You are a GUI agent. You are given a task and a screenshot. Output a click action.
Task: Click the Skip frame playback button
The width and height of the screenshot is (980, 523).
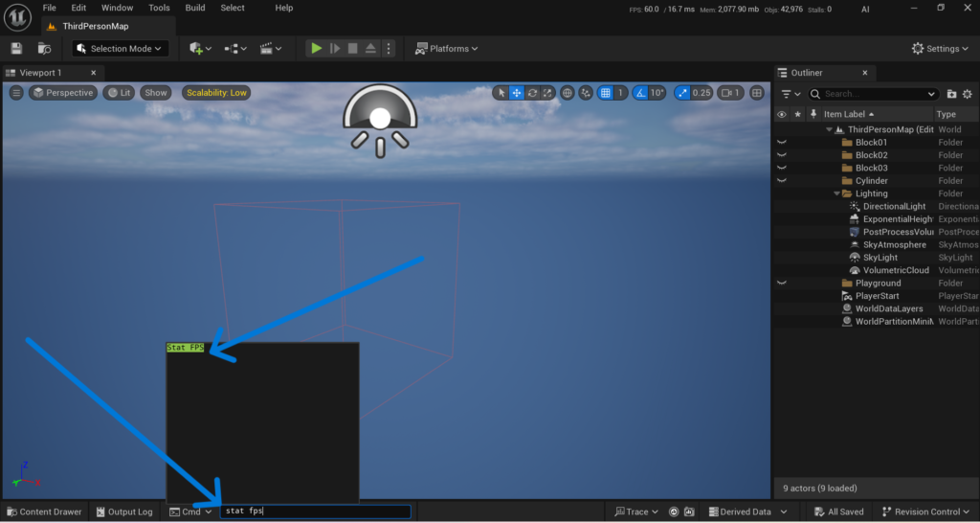335,48
